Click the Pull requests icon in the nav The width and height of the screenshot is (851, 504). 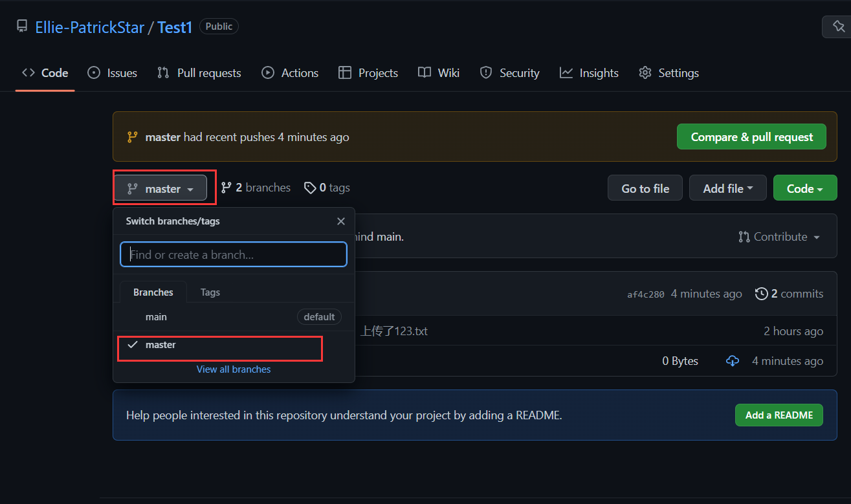coord(163,73)
